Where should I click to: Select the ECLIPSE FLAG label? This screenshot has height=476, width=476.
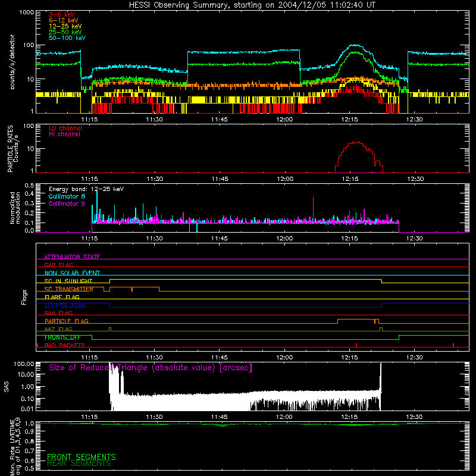click(x=65, y=305)
